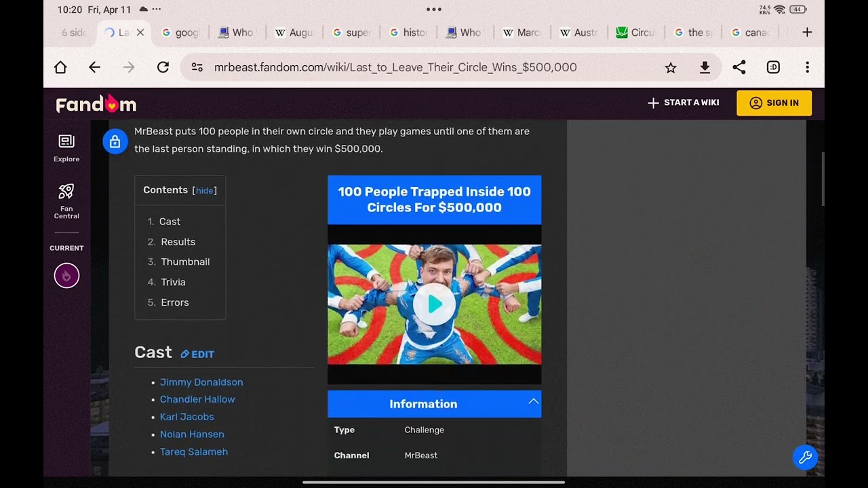
Task: Jump to Trivia in Contents
Action: click(x=173, y=282)
